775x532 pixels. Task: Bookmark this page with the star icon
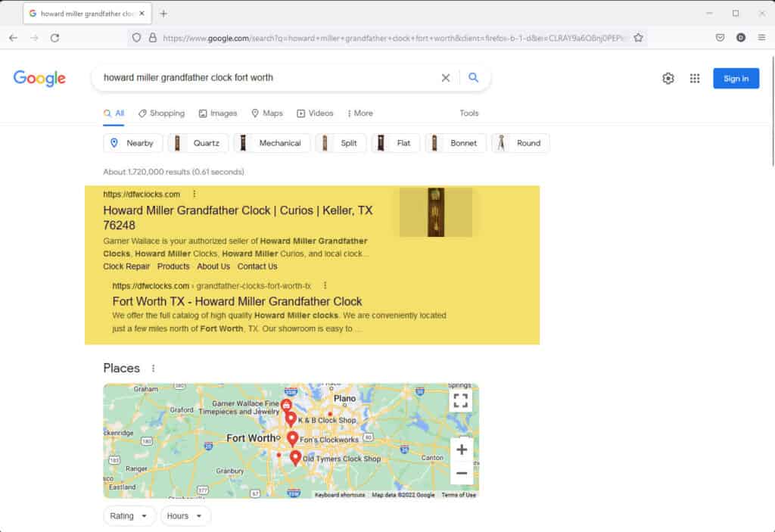point(638,38)
